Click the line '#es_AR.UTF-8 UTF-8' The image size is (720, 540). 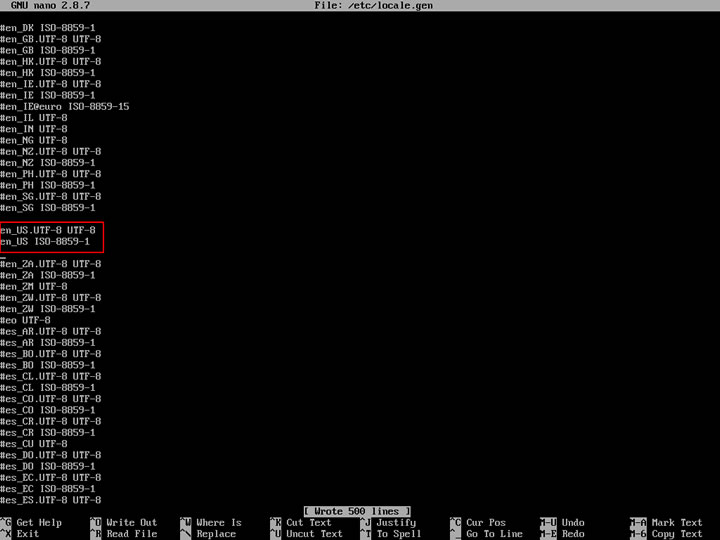[51, 332]
